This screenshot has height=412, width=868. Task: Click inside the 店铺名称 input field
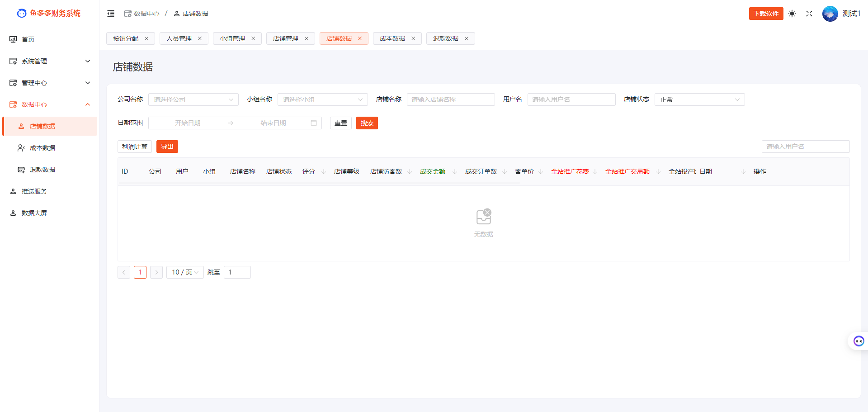click(450, 99)
